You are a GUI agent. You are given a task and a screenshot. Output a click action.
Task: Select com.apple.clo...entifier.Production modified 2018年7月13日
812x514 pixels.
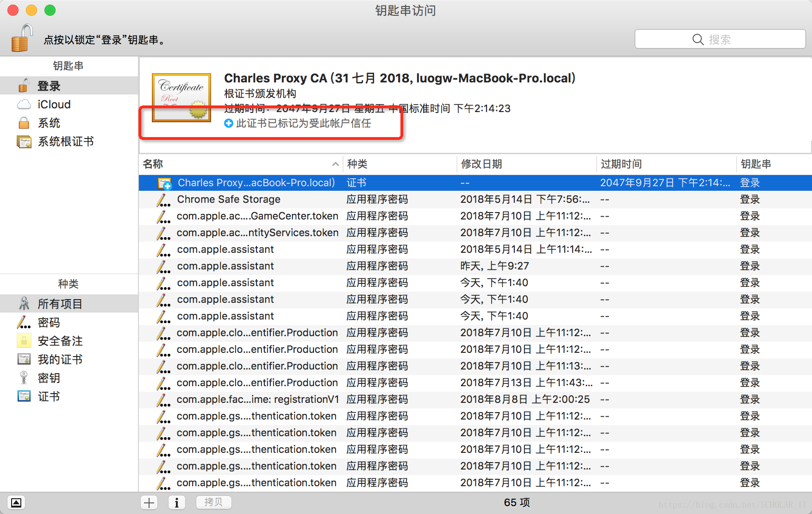475,383
